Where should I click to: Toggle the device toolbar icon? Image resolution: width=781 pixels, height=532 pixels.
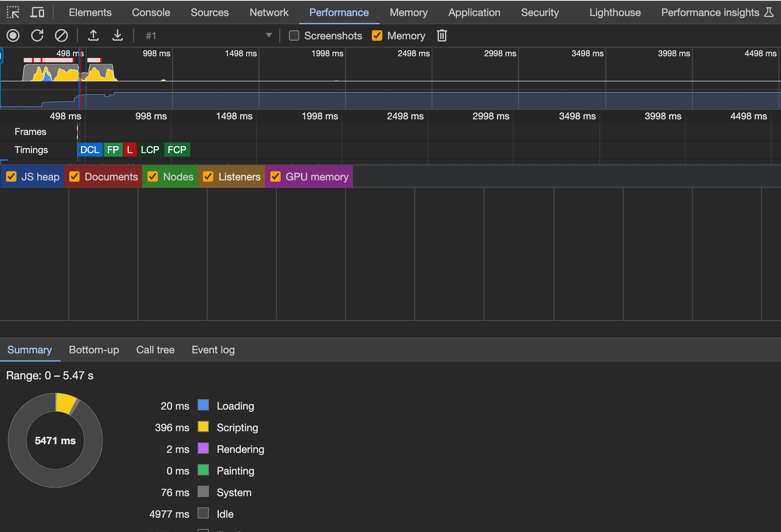37,12
